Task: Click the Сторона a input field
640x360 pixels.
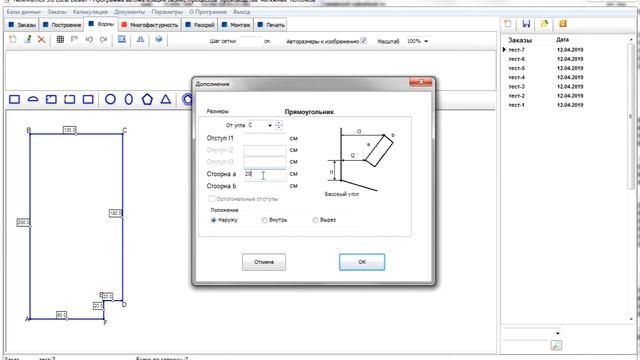Action: [264, 174]
